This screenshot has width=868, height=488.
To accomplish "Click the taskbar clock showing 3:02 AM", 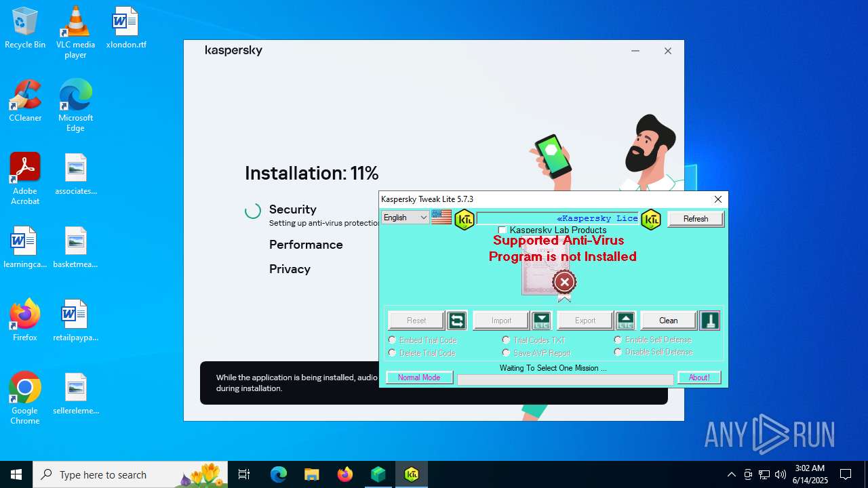I will click(x=811, y=474).
